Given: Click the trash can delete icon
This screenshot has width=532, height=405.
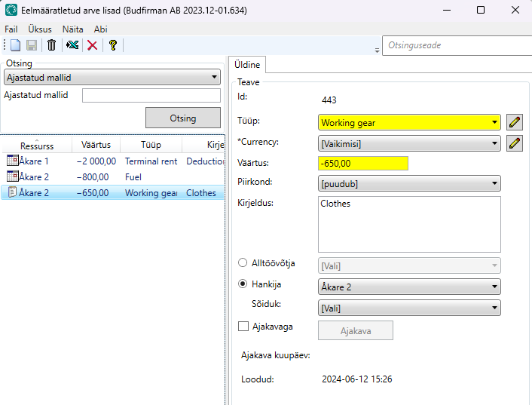Looking at the screenshot, I should [x=51, y=45].
